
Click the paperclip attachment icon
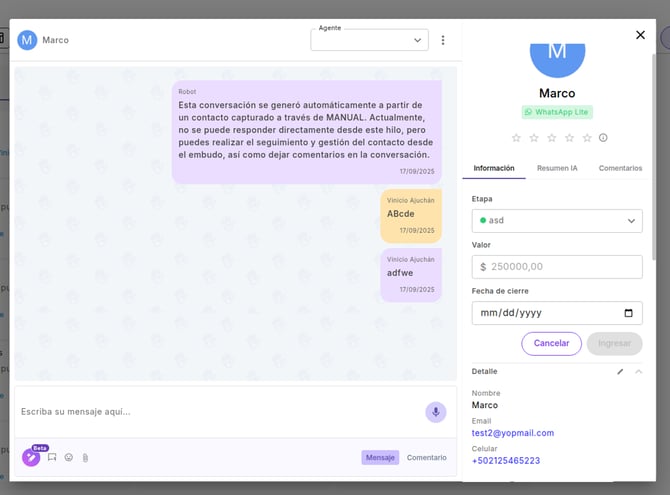coord(85,457)
